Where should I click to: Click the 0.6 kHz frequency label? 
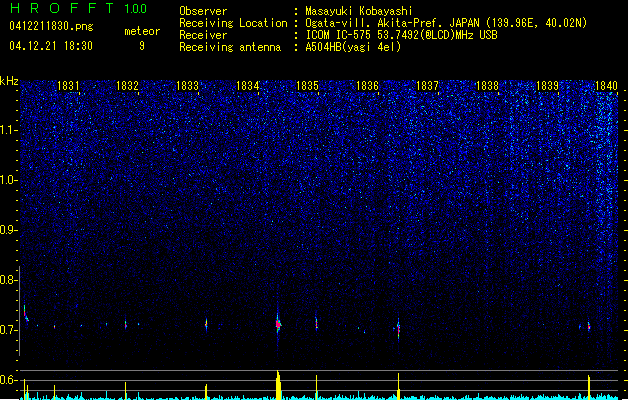(x=9, y=380)
